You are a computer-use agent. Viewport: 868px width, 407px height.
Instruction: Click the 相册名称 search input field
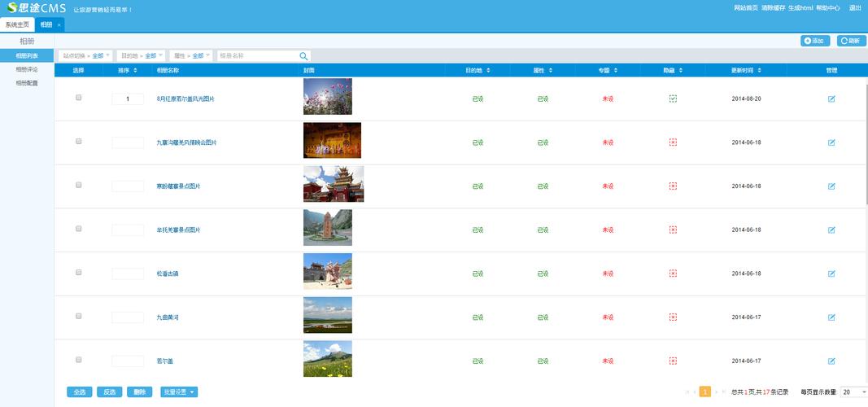coord(256,56)
